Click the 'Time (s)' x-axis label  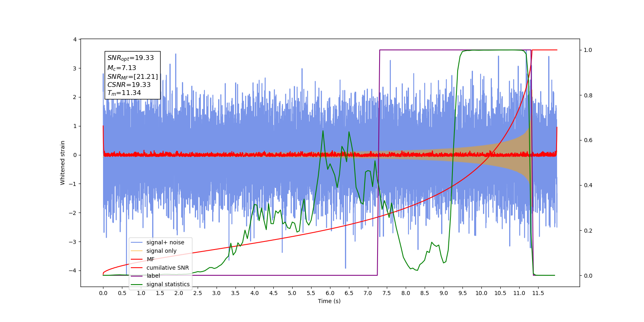(329, 301)
